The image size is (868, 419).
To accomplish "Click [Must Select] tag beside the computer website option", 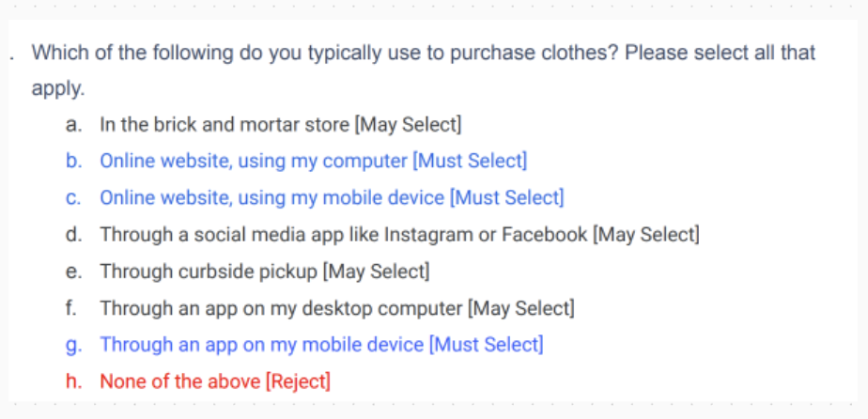I will (x=470, y=162).
